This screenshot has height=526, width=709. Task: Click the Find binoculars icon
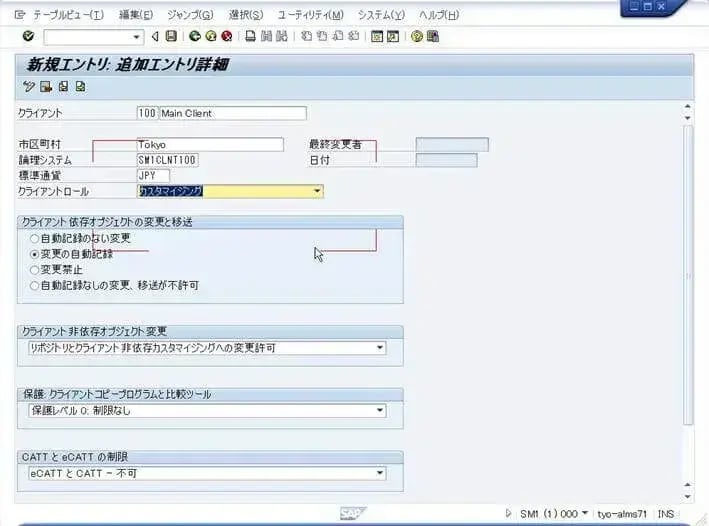coord(266,36)
